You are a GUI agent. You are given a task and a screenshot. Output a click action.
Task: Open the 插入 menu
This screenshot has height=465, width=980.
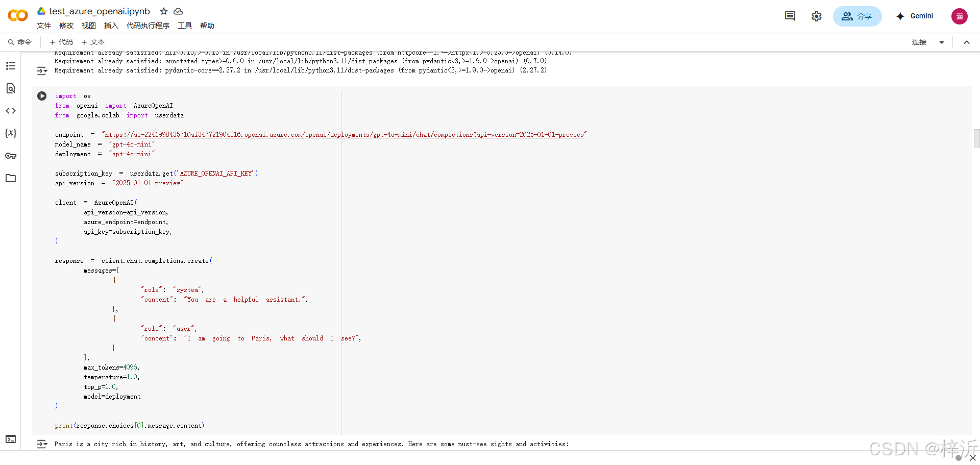(111, 26)
